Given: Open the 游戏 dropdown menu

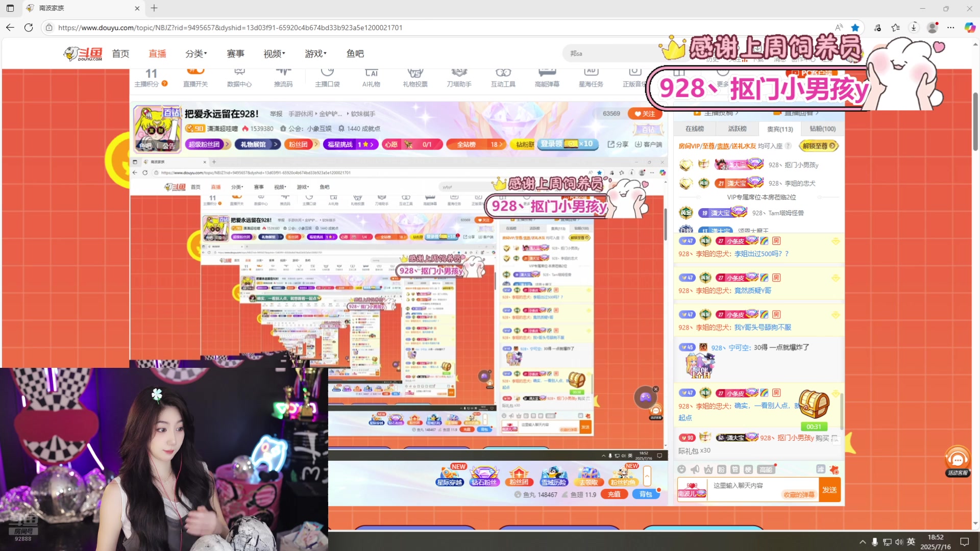Looking at the screenshot, I should click(x=315, y=54).
